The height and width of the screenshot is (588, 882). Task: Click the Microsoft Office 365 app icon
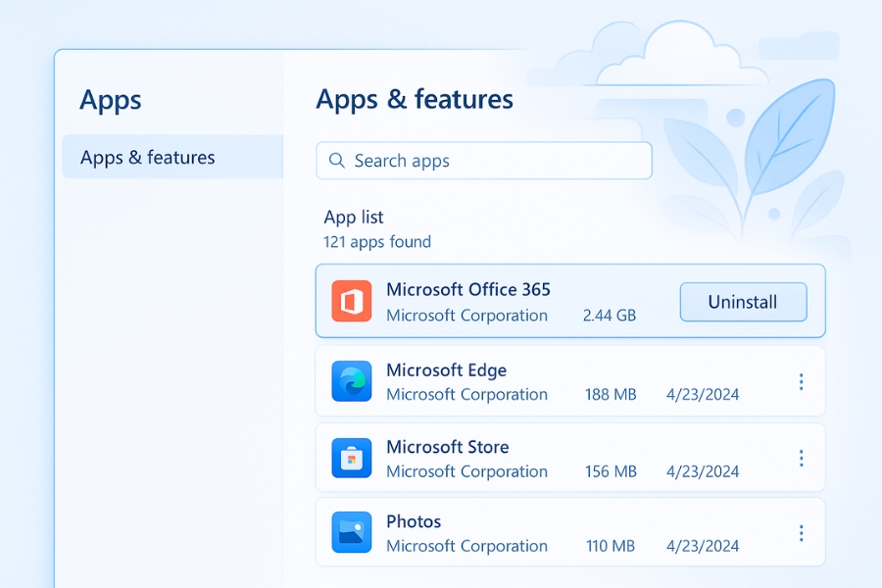pyautogui.click(x=351, y=301)
